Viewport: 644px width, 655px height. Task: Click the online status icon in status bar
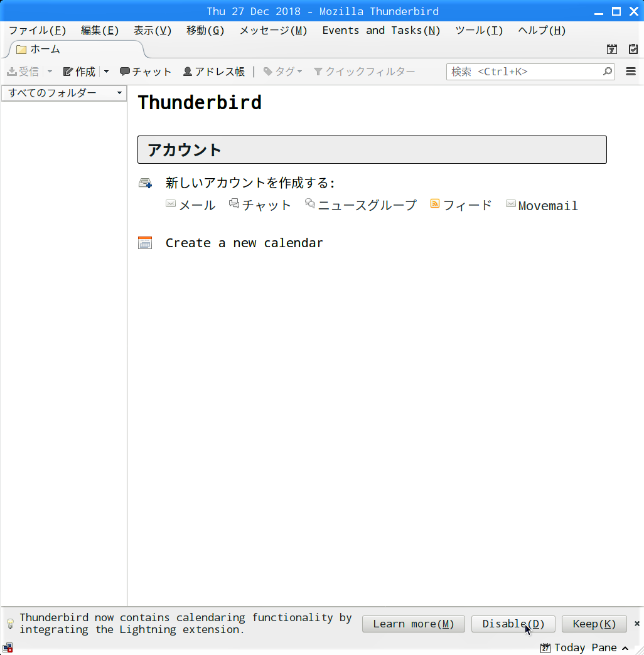click(8, 648)
